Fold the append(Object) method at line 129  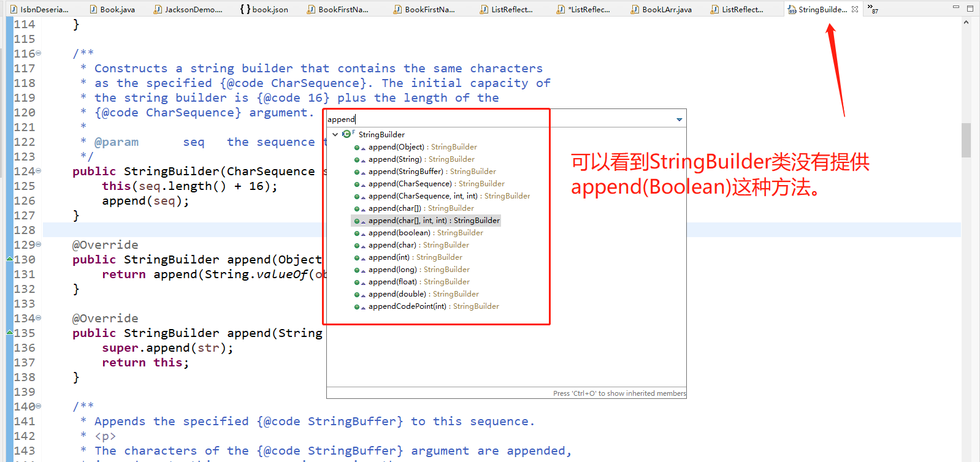pos(39,244)
